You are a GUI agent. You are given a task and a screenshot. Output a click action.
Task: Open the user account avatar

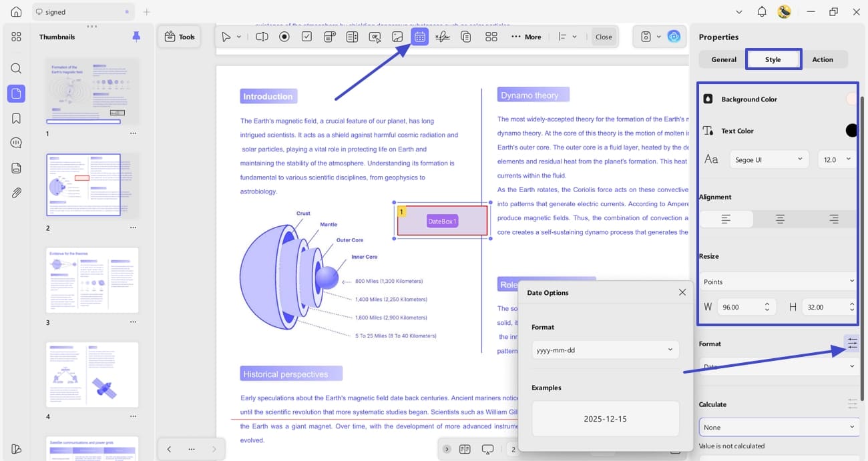coord(785,12)
